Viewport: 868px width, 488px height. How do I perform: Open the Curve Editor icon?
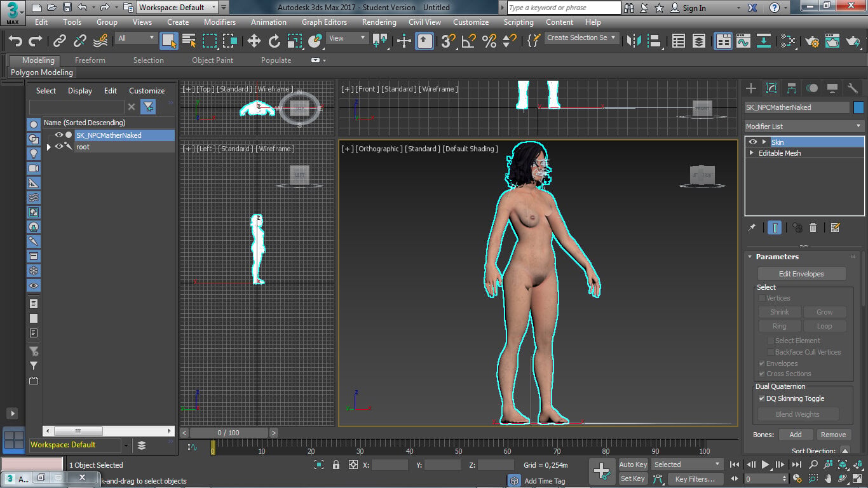[x=743, y=41]
